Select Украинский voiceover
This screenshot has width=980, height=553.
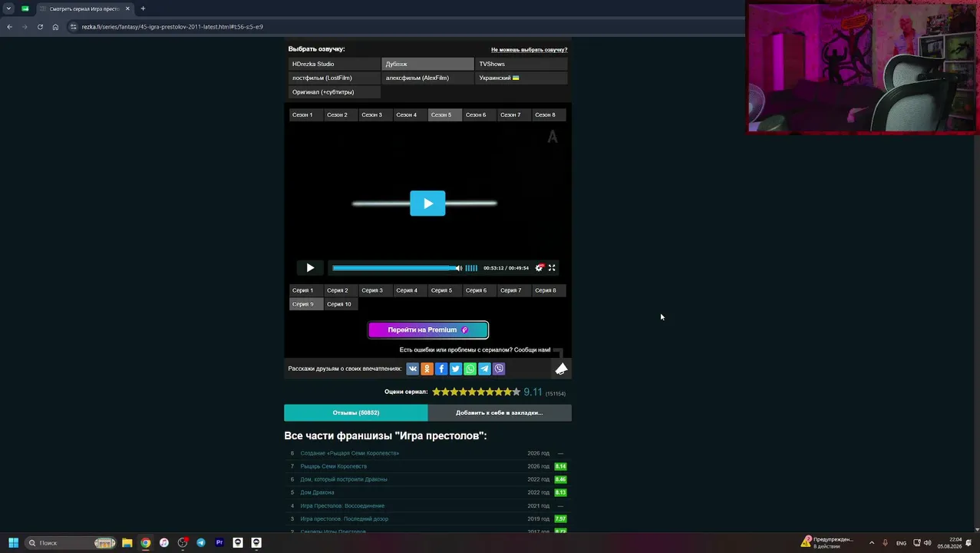tap(521, 78)
